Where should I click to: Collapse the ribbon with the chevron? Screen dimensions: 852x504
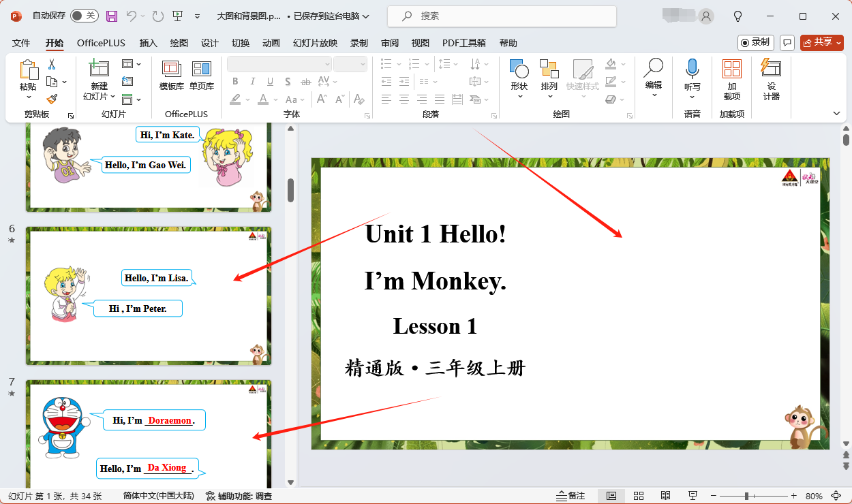pyautogui.click(x=837, y=114)
